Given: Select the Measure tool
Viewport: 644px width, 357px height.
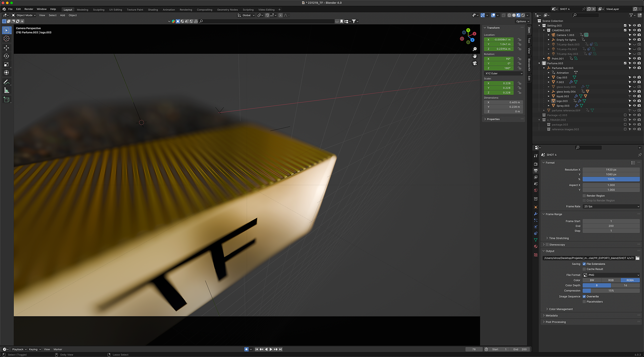Looking at the screenshot, I should click(6, 90).
